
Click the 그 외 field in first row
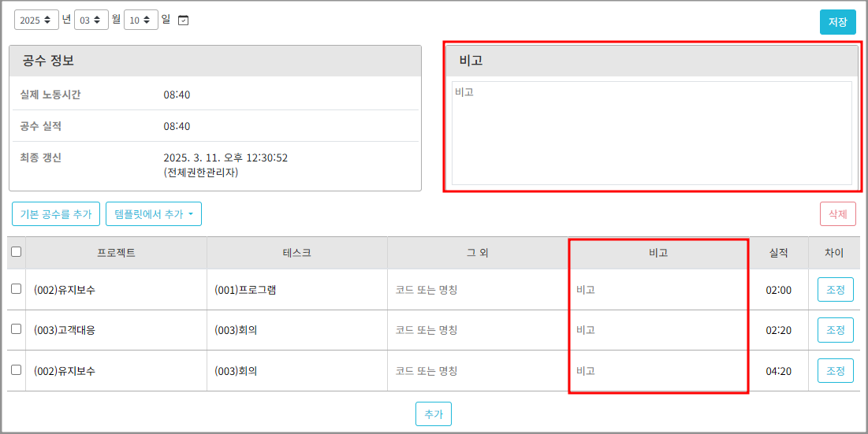pyautogui.click(x=477, y=290)
